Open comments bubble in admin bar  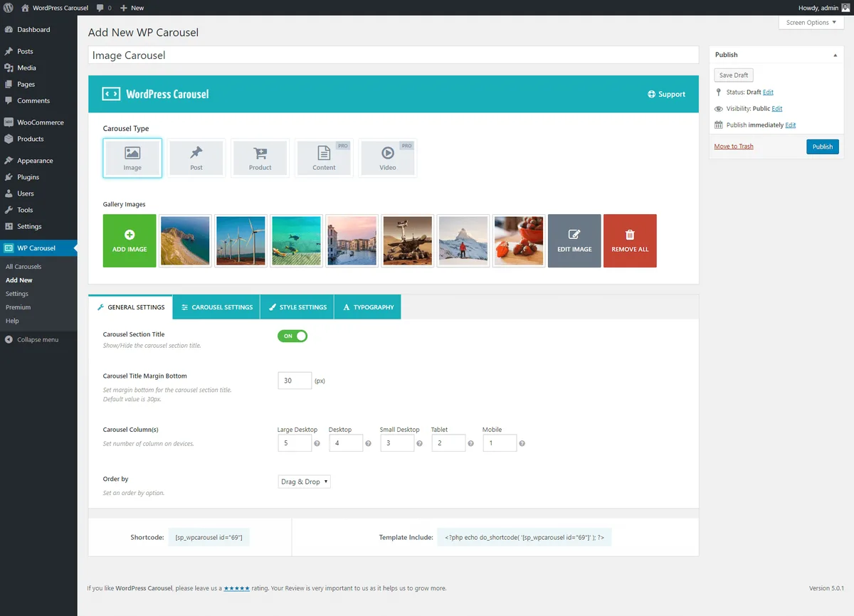[104, 8]
